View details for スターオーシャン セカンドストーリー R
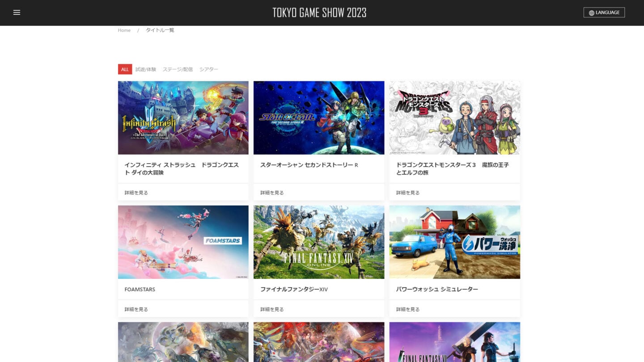 (x=271, y=192)
